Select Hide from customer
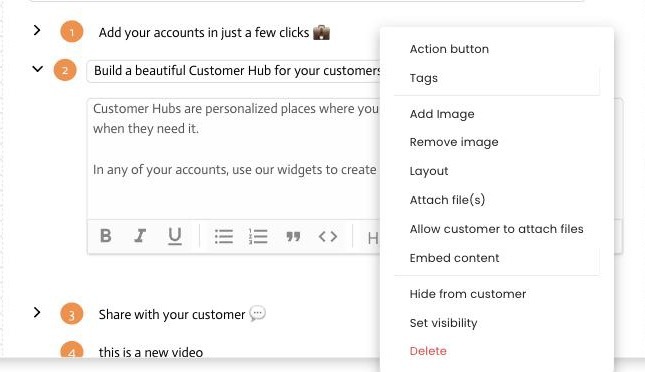The height and width of the screenshot is (372, 645). (468, 294)
